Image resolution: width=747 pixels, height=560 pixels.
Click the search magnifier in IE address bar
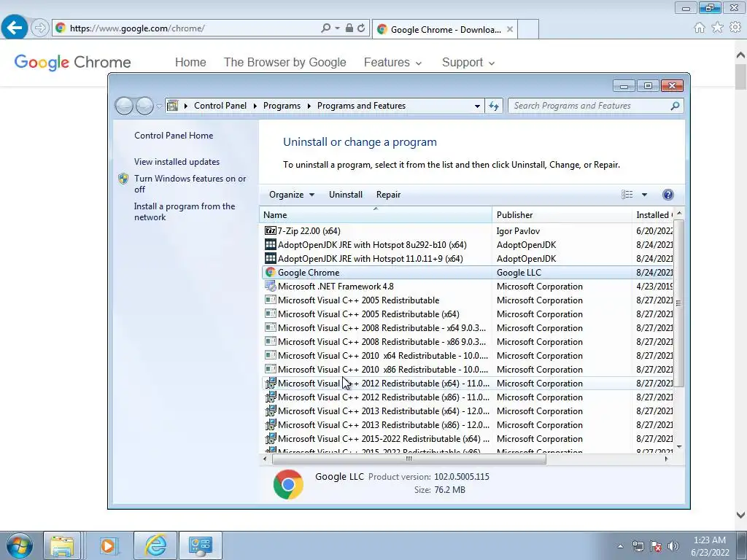click(326, 28)
